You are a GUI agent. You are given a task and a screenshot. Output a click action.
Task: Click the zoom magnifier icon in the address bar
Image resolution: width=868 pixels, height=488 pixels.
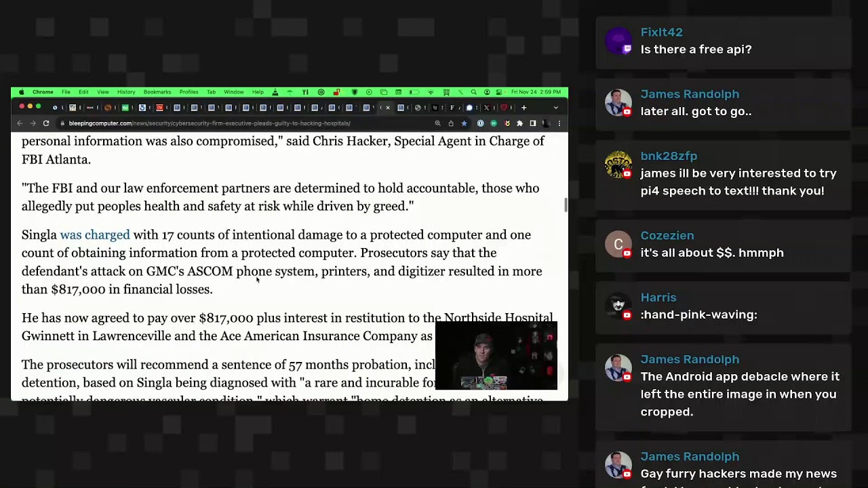point(437,123)
